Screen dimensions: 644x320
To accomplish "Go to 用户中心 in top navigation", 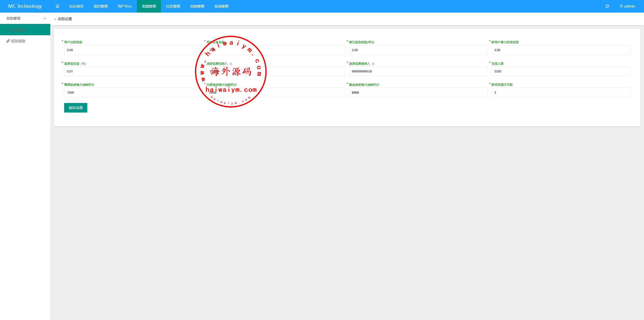I will coord(125,6).
